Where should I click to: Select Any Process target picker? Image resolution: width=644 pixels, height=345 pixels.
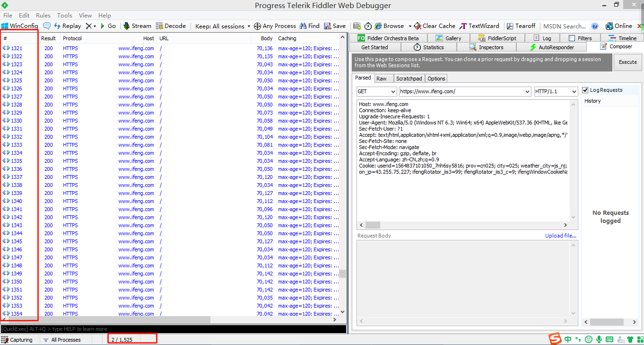[x=275, y=26]
